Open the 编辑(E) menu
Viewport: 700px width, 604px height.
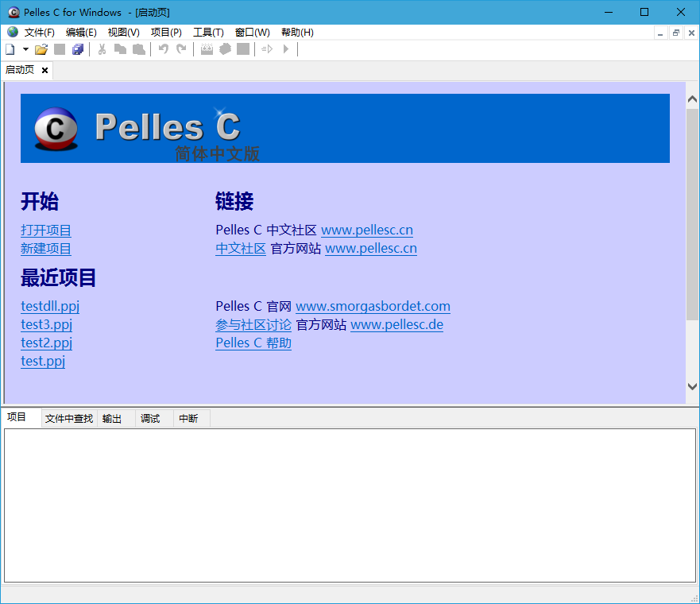(x=81, y=33)
